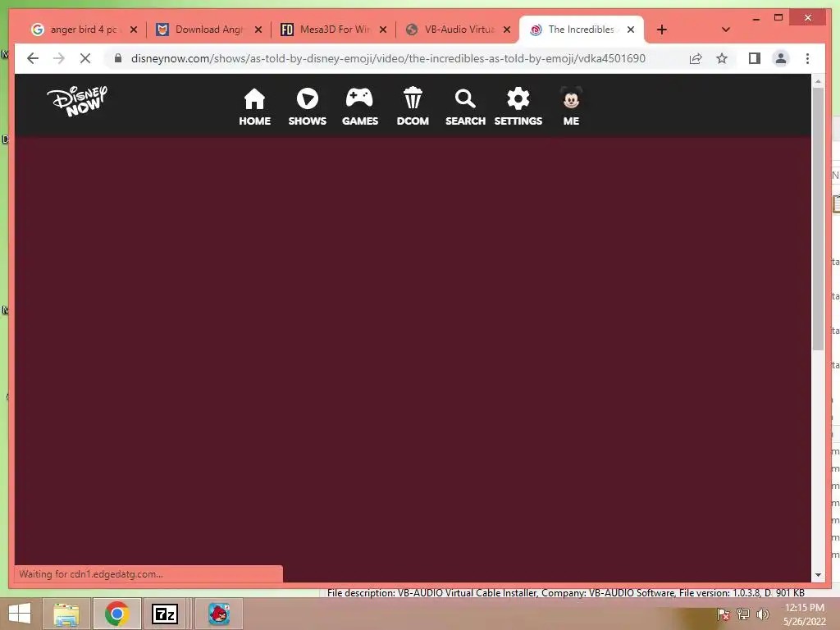The height and width of the screenshot is (630, 840).
Task: Open the Games section
Action: pos(359,107)
